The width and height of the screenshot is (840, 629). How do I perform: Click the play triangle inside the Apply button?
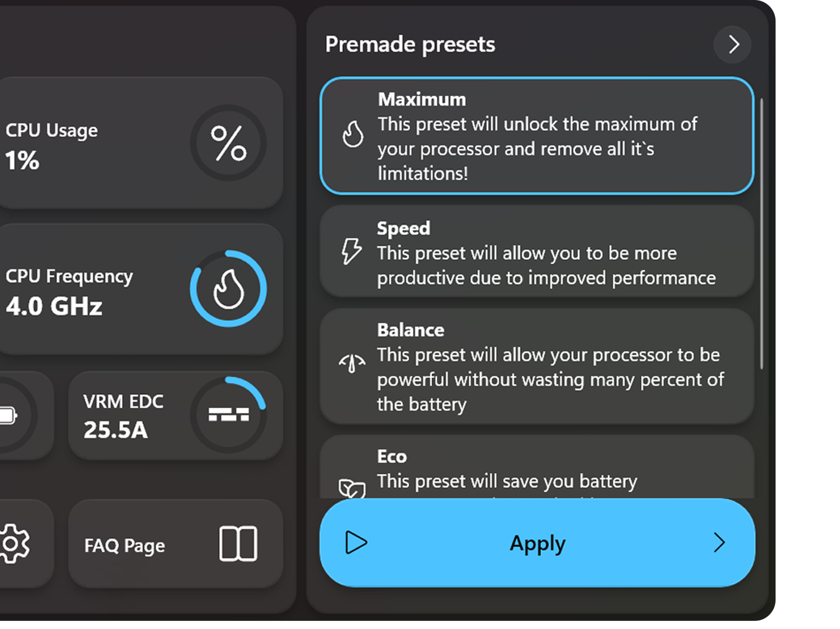356,542
